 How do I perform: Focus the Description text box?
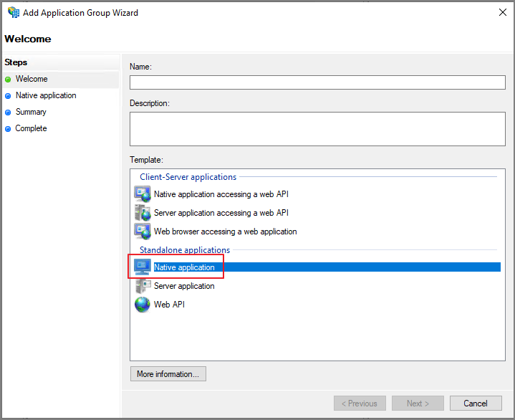[x=317, y=129]
